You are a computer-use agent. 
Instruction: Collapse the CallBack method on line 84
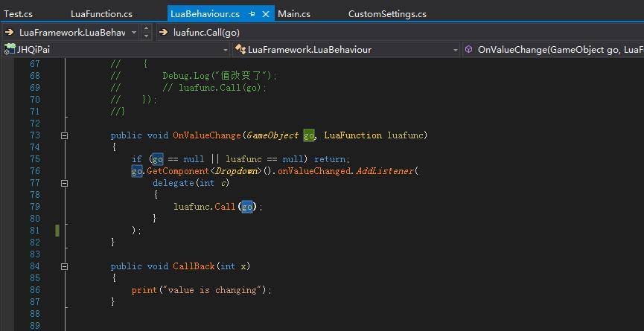pos(64,266)
